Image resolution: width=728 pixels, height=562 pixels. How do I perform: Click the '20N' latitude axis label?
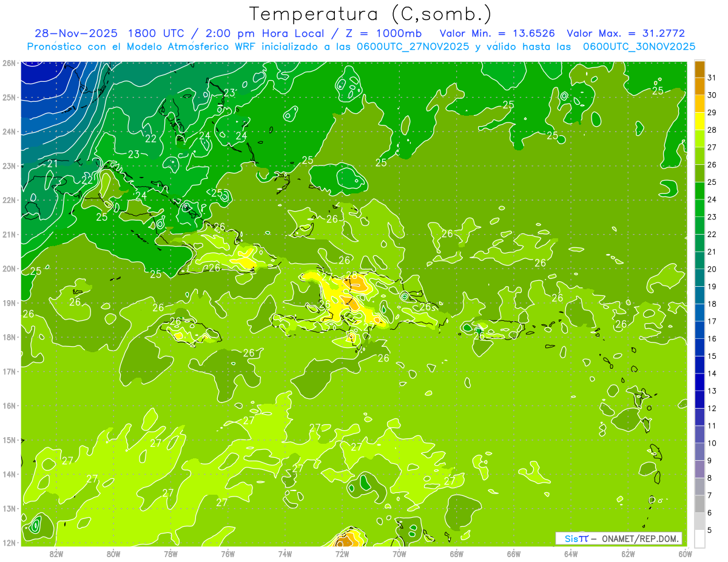(9, 269)
